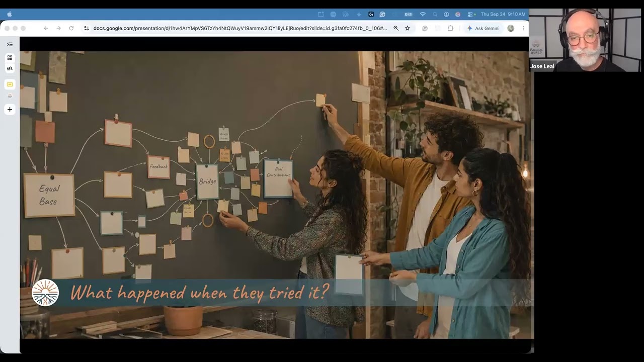Open the Apple menu
Screen dimensions: 644x362
[x=10, y=14]
